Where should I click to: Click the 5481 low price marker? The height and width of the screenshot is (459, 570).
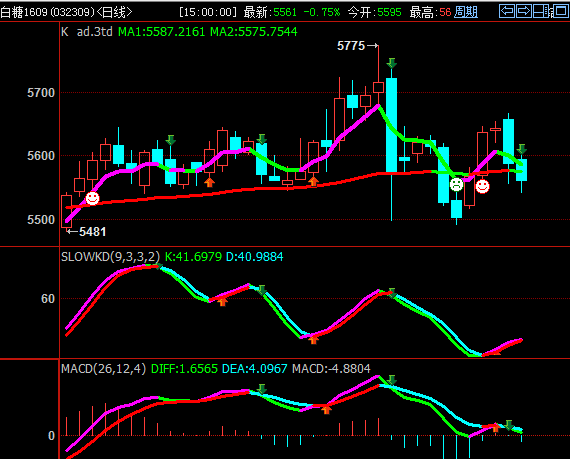click(93, 231)
